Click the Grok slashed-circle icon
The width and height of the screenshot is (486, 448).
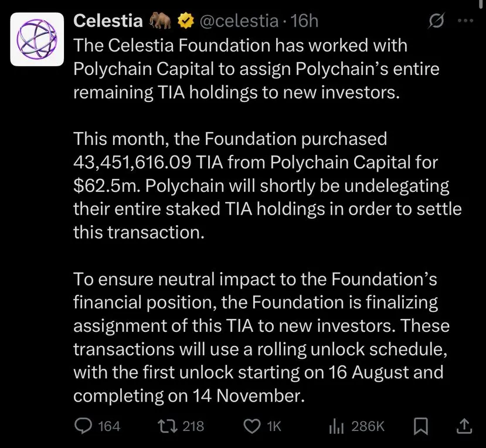[x=437, y=21]
